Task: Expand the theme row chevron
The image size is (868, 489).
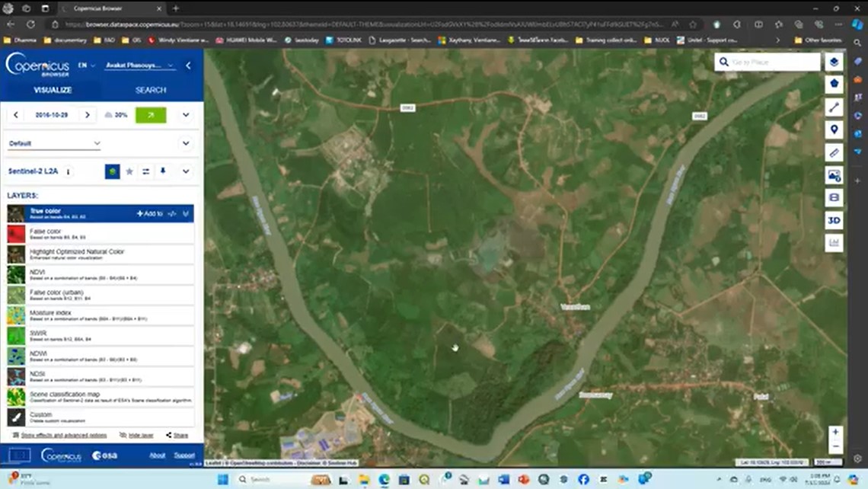Action: [186, 143]
